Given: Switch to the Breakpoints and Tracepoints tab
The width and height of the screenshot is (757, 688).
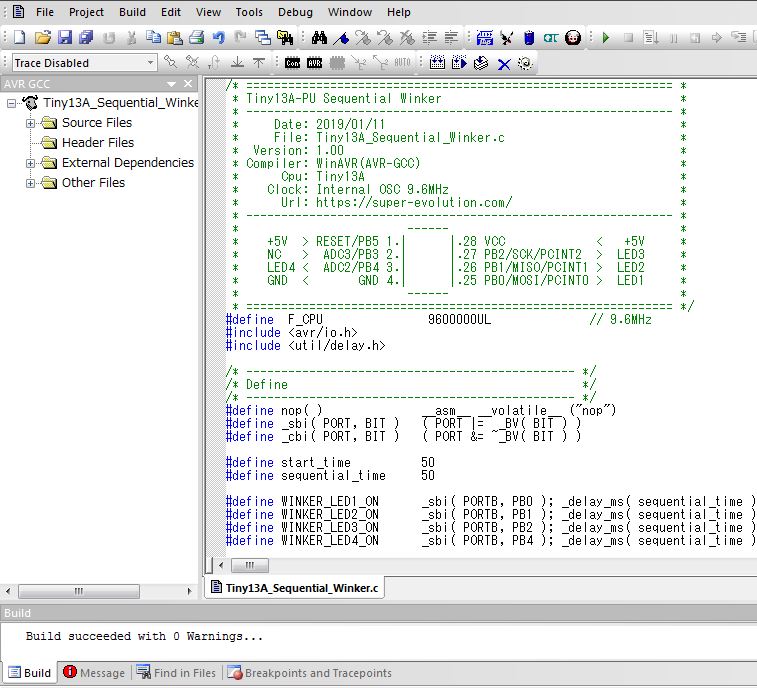Looking at the screenshot, I should [x=309, y=673].
